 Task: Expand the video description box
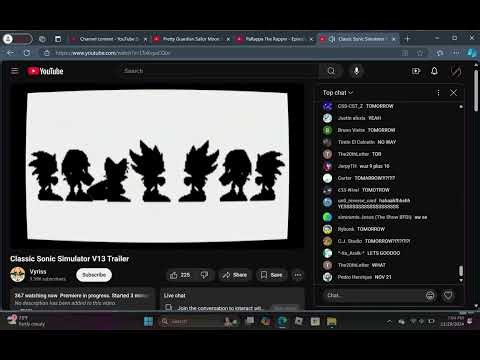83,299
